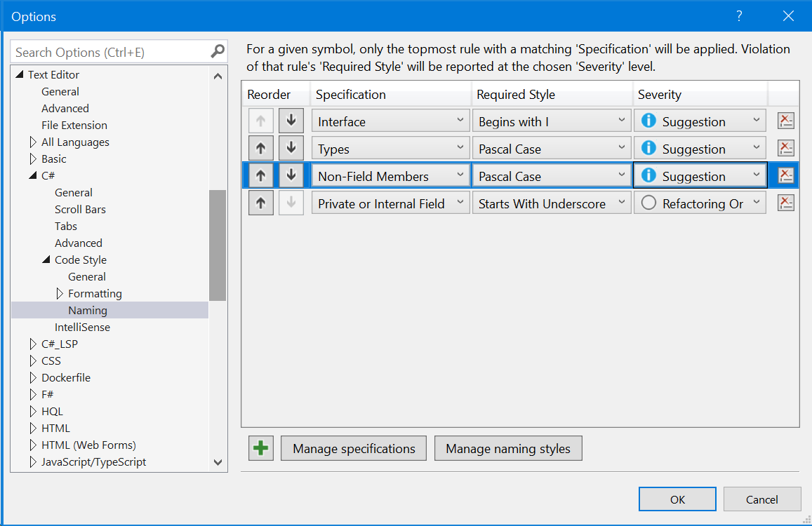
Task: Move the Types rule down
Action: point(291,149)
